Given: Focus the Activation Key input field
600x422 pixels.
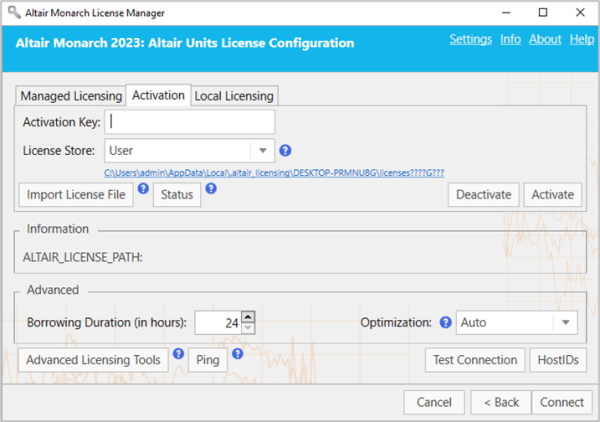Looking at the screenshot, I should tap(190, 122).
